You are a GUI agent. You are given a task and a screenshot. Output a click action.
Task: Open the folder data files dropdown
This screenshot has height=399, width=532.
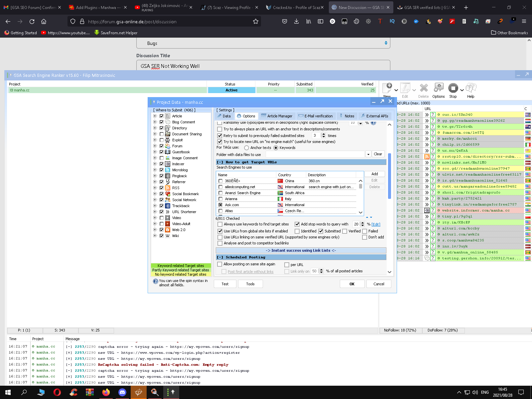pyautogui.click(x=368, y=154)
